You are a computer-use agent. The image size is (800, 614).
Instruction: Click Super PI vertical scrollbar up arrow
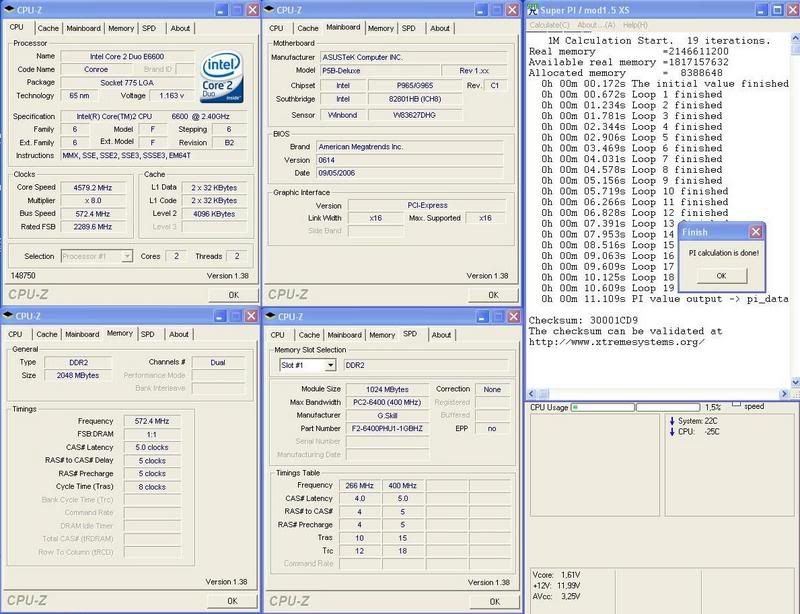point(795,38)
